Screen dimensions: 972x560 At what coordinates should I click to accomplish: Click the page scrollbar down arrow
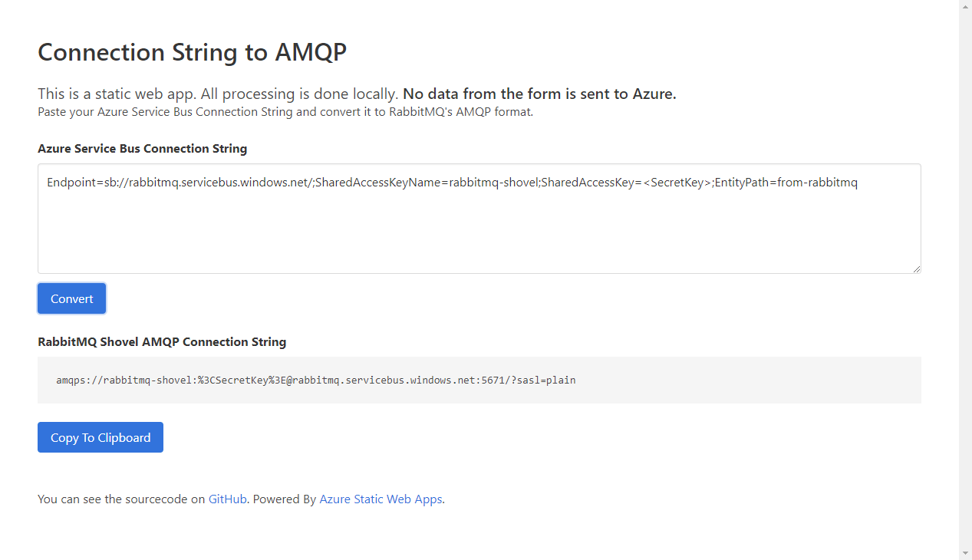pyautogui.click(x=965, y=553)
